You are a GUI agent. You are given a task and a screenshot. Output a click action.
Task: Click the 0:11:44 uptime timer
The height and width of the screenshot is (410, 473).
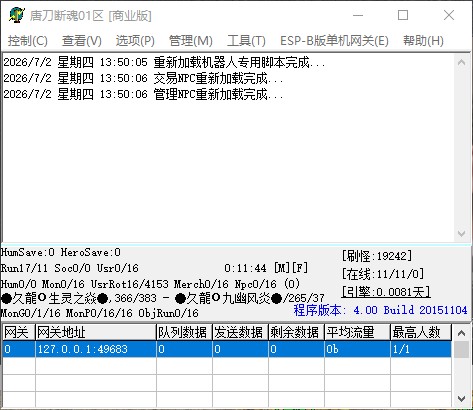pos(245,268)
